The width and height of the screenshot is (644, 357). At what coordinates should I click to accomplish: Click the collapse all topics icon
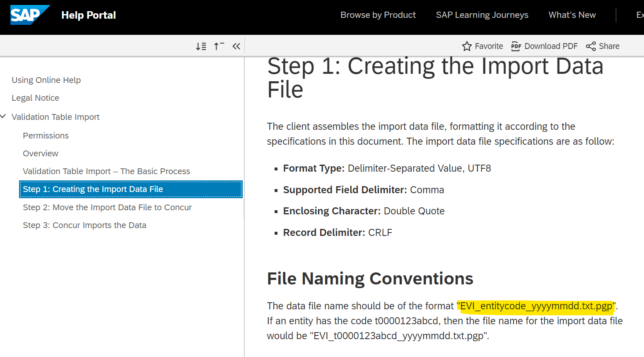point(219,46)
